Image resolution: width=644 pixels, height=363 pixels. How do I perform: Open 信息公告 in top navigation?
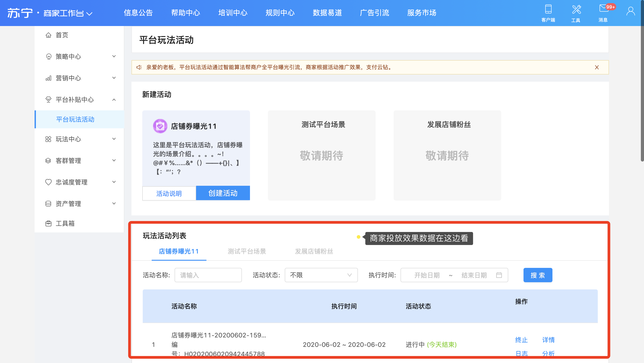(x=138, y=13)
